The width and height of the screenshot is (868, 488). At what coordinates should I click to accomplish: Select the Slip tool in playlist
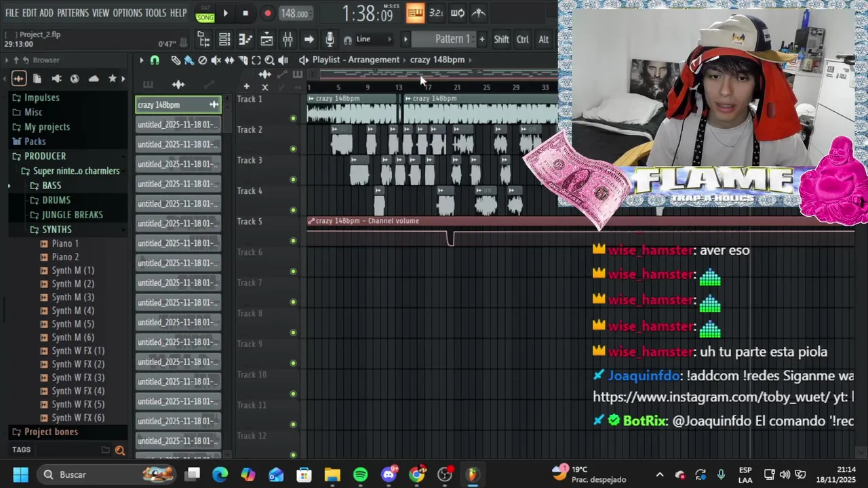click(229, 60)
